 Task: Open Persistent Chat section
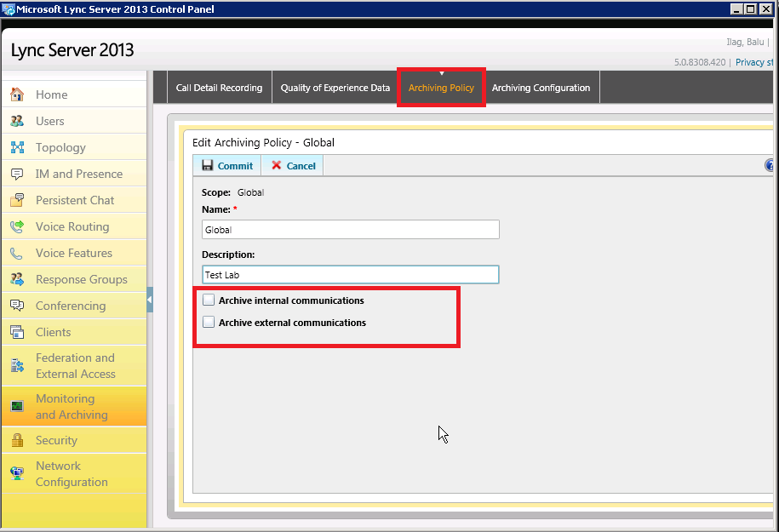[74, 200]
